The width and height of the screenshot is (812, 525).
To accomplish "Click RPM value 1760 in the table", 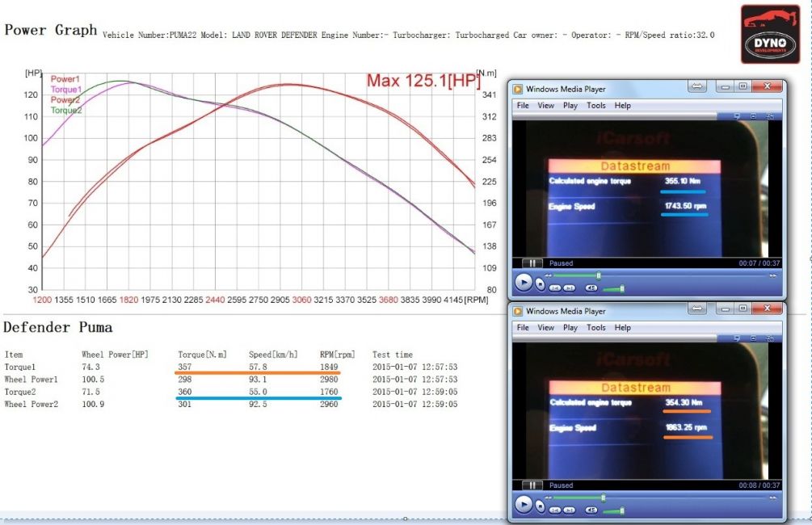I will click(329, 392).
